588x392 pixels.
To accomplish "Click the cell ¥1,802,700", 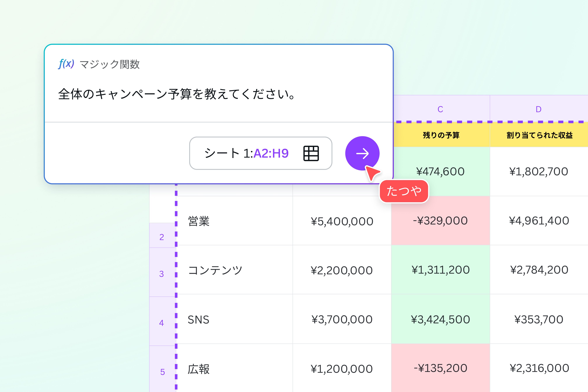I will tap(539, 171).
